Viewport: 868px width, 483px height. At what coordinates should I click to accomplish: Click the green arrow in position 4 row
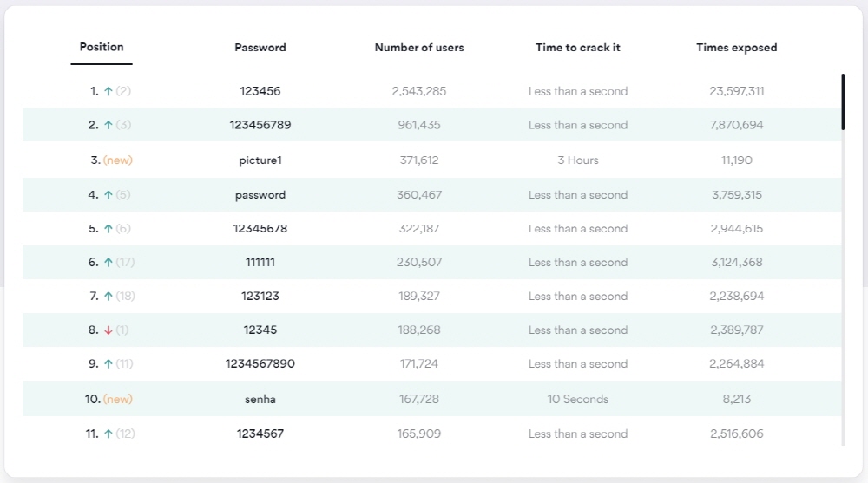pos(108,195)
